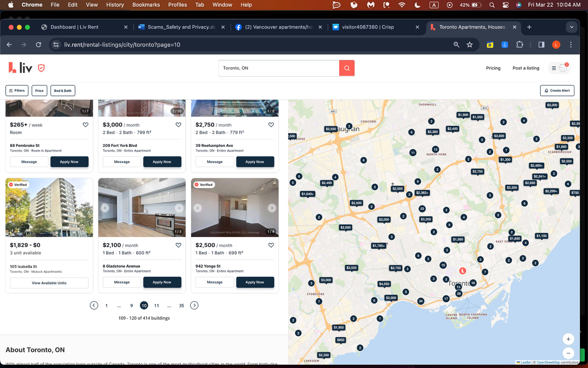This screenshot has height=368, width=588.
Task: Show previous photo of 942 Yonge St
Action: (x=198, y=208)
